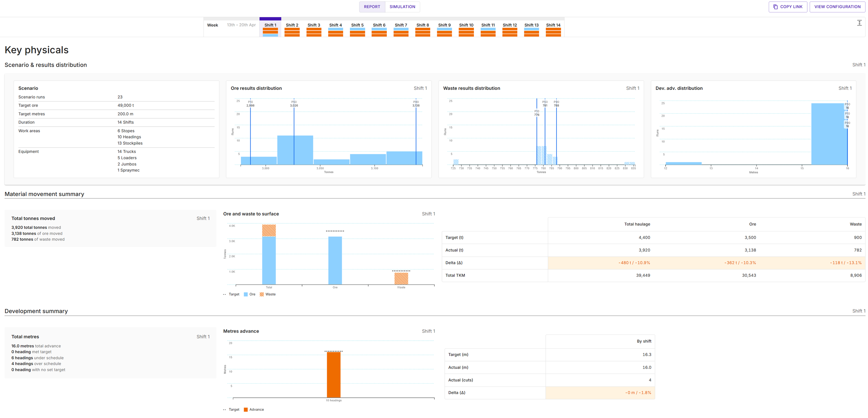Click Shift 10 timeline segment
This screenshot has height=418, width=868.
[x=466, y=25]
